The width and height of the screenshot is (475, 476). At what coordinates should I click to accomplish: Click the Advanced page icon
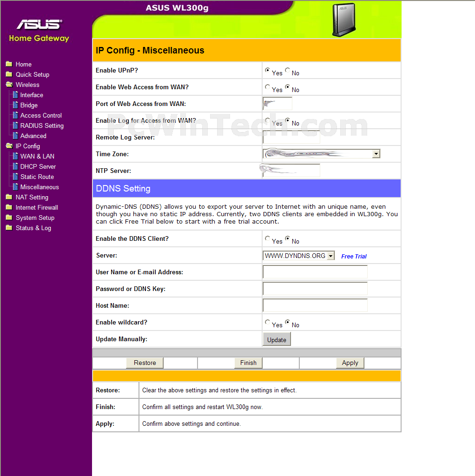(x=15, y=136)
